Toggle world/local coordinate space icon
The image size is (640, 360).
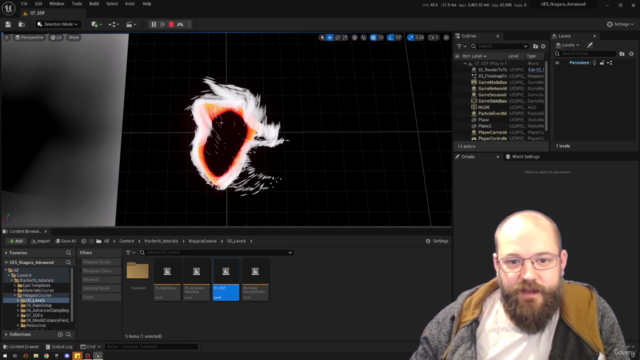(x=355, y=38)
